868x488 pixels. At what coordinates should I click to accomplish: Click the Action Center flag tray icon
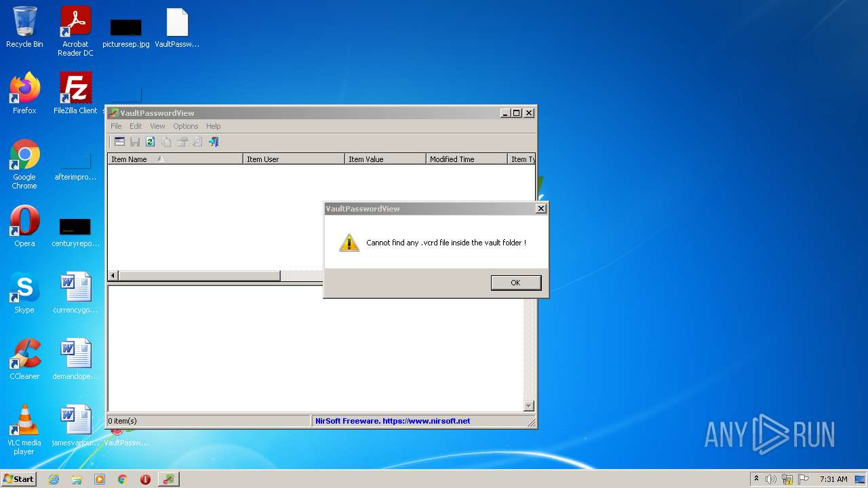pyautogui.click(x=804, y=479)
